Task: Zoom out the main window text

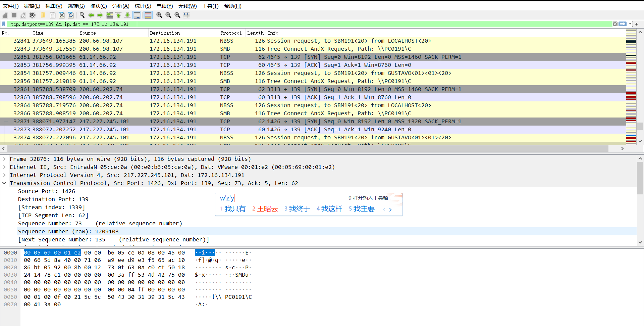Action: (168, 15)
